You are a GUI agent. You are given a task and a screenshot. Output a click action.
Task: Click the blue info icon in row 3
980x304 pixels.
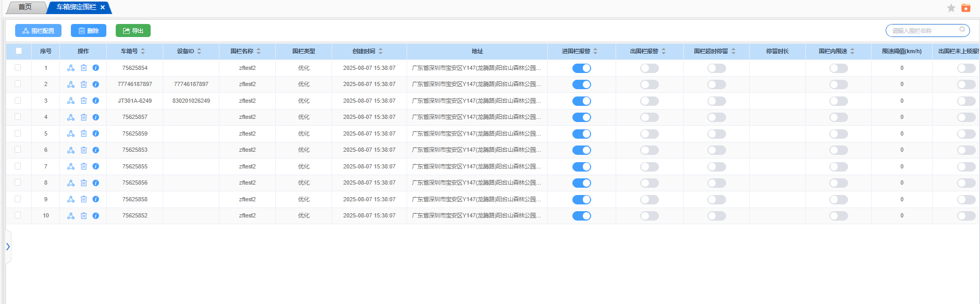[96, 101]
